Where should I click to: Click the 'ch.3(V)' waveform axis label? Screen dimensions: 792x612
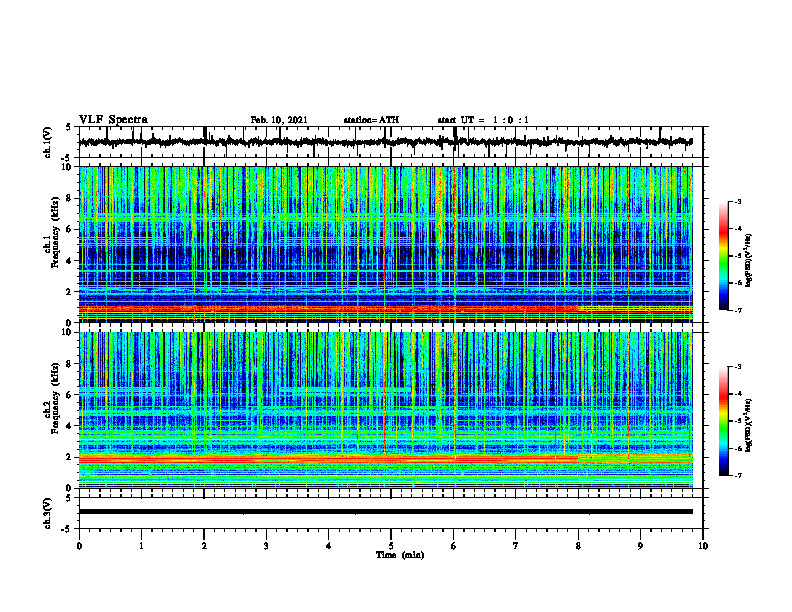[47, 513]
